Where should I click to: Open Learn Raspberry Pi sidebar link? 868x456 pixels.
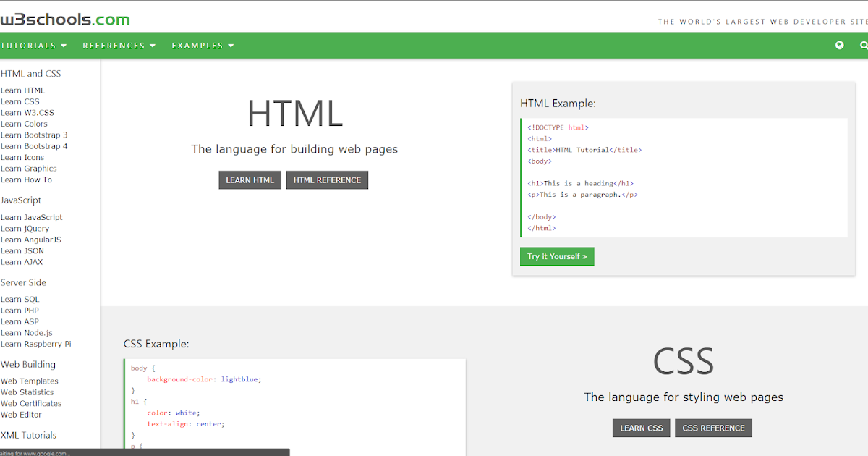36,344
